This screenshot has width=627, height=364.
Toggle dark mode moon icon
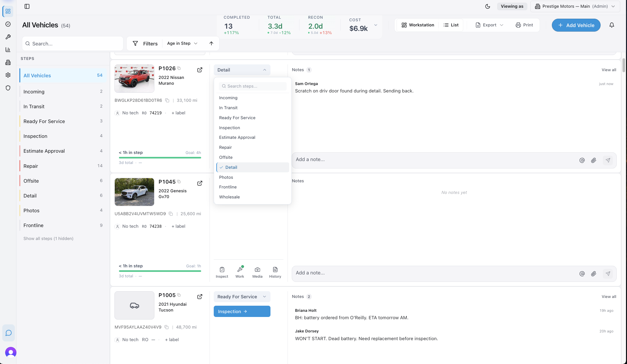point(488,6)
